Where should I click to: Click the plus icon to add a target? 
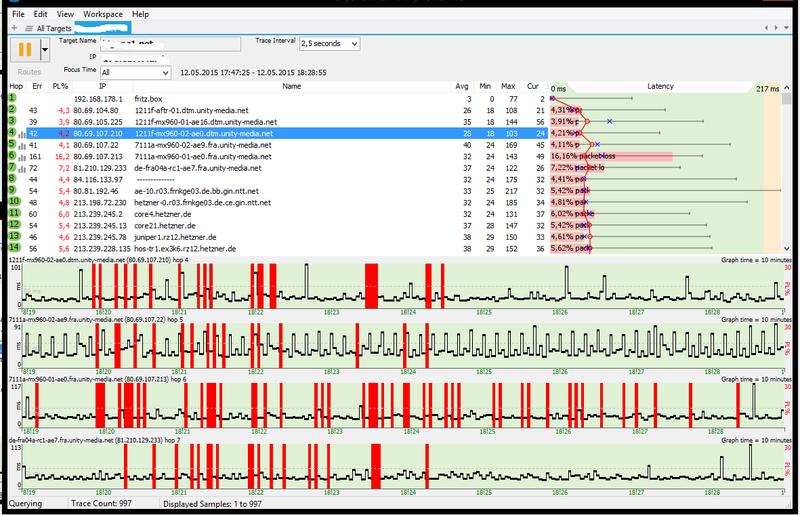(13, 29)
